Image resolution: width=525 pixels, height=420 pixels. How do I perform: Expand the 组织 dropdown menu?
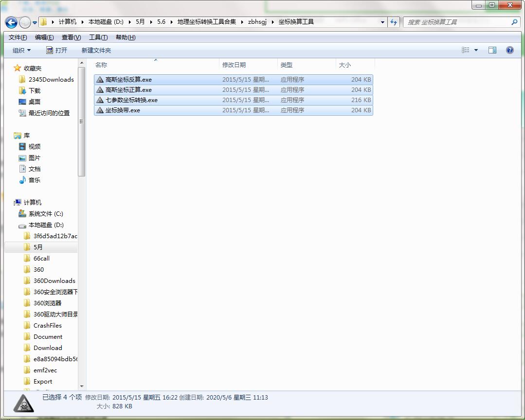click(x=21, y=50)
